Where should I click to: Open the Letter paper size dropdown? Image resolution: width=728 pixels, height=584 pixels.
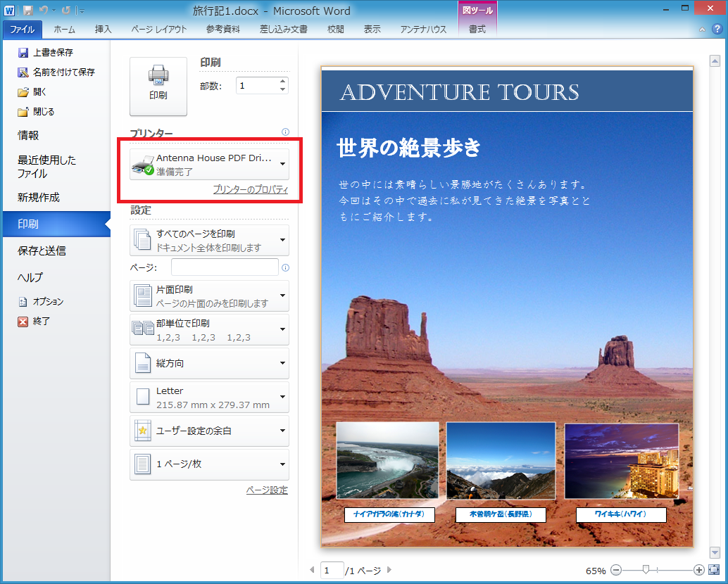(x=208, y=397)
